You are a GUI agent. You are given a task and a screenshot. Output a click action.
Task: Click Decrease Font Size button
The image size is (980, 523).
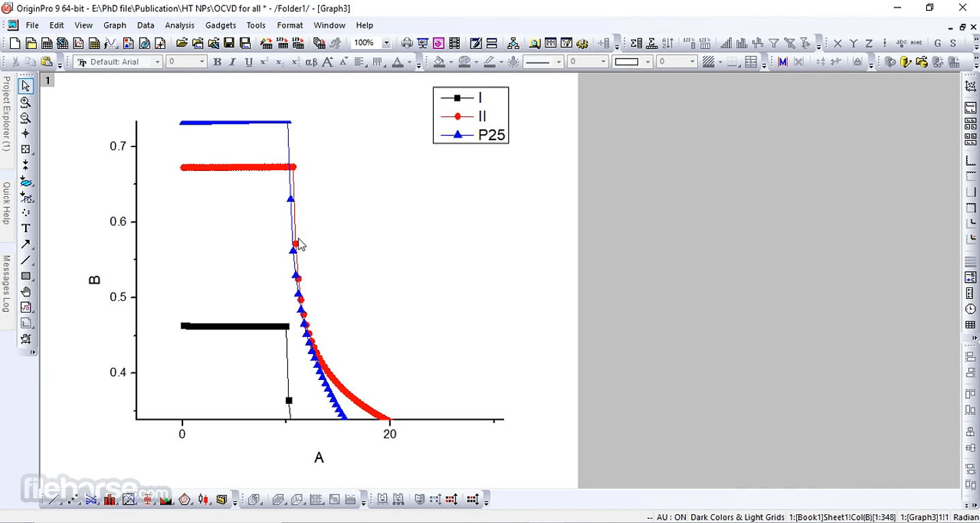coord(343,62)
